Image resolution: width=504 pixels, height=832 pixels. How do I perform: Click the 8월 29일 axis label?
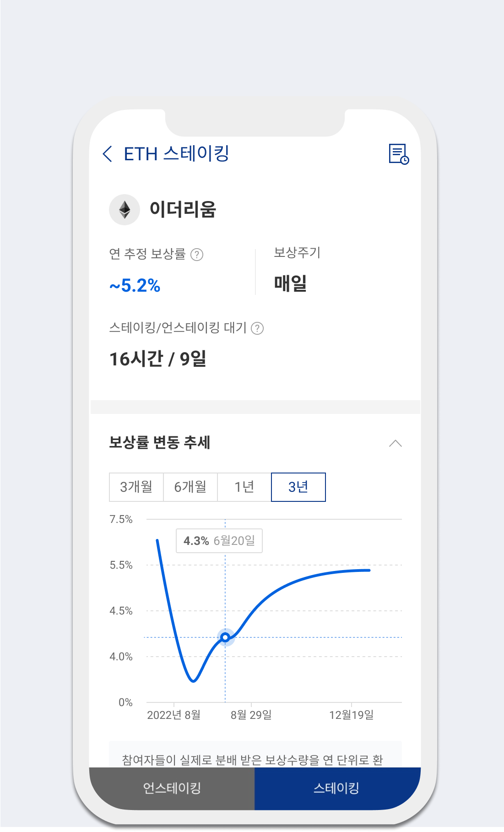(x=251, y=715)
